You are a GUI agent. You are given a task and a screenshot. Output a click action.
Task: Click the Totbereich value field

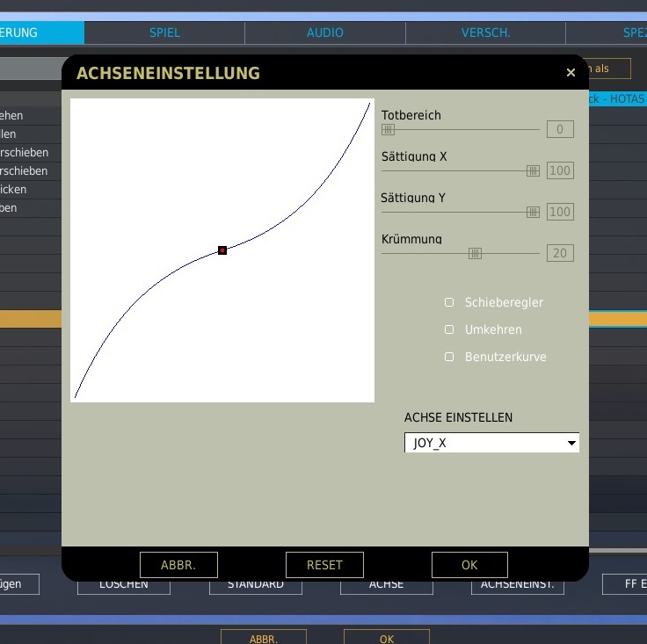pyautogui.click(x=560, y=130)
